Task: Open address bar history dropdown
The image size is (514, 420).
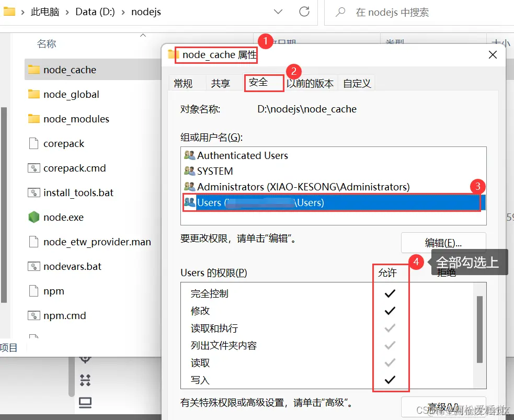Action: point(278,12)
